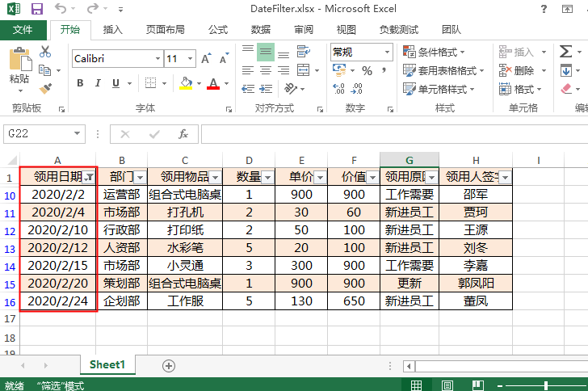The height and width of the screenshot is (391, 588).
Task: Apply comma style
Action: point(384,69)
